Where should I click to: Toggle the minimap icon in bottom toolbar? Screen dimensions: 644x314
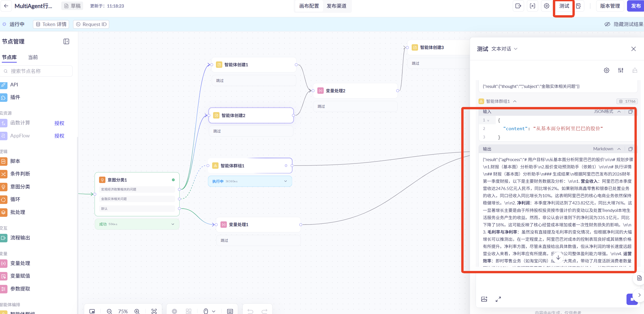point(92,311)
